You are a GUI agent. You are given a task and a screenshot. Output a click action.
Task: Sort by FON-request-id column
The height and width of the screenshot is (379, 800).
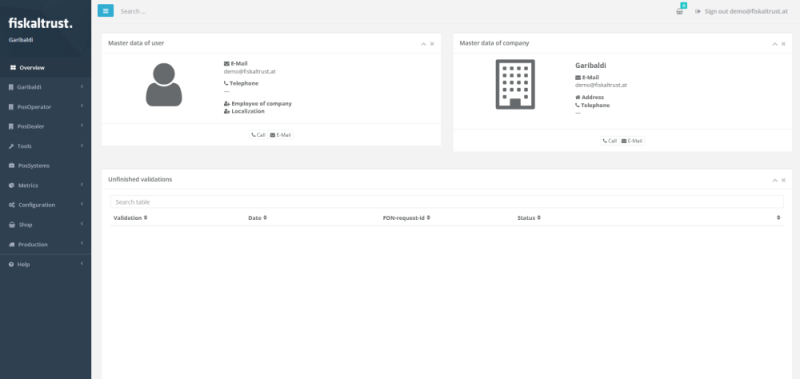406,218
